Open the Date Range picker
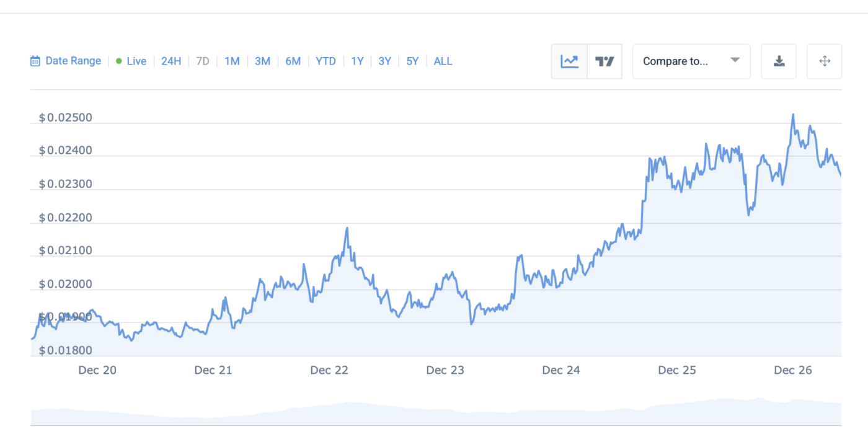The width and height of the screenshot is (868, 434). point(73,61)
